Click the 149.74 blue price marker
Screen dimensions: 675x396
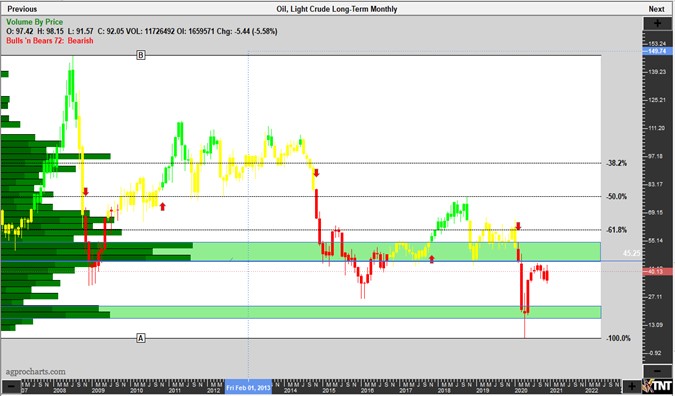point(657,51)
